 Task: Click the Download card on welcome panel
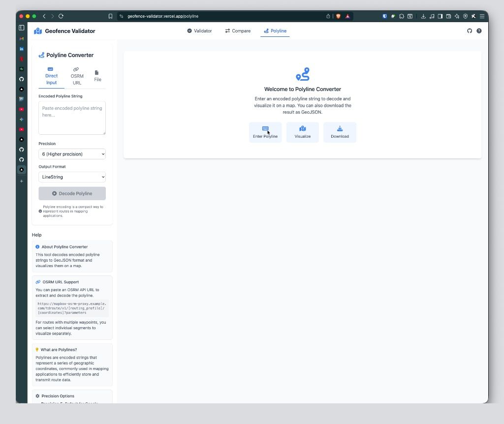point(340,132)
